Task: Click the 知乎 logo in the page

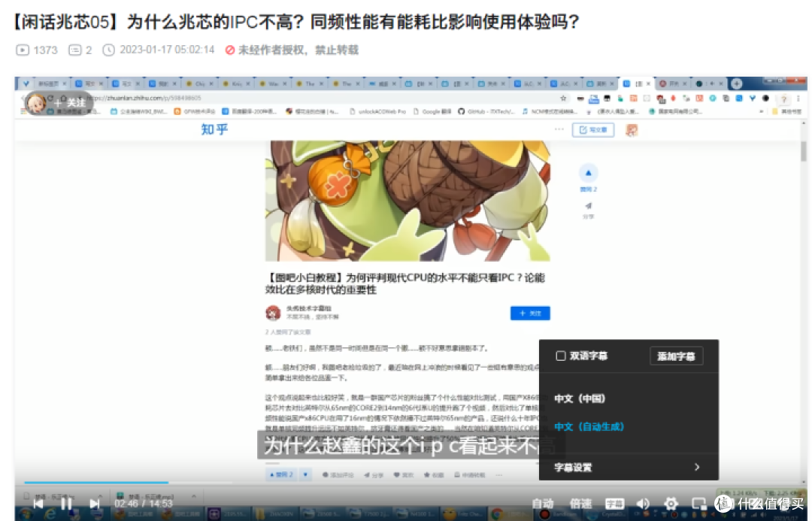Action: (214, 129)
